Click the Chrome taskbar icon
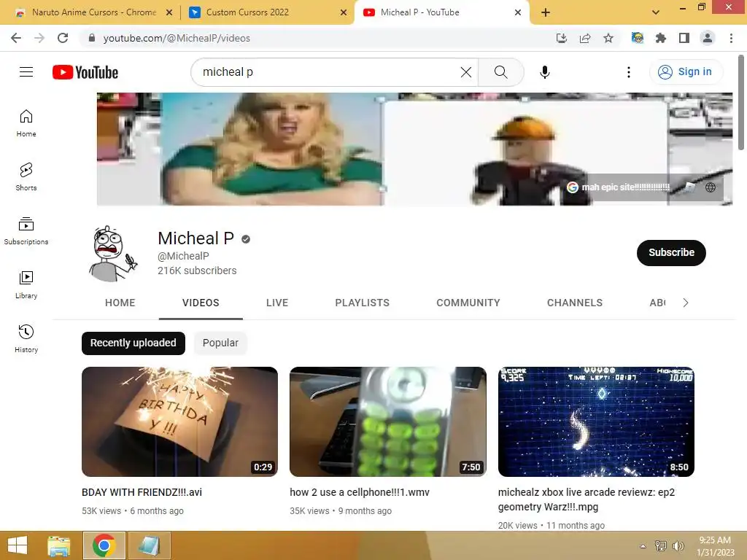 pyautogui.click(x=104, y=545)
